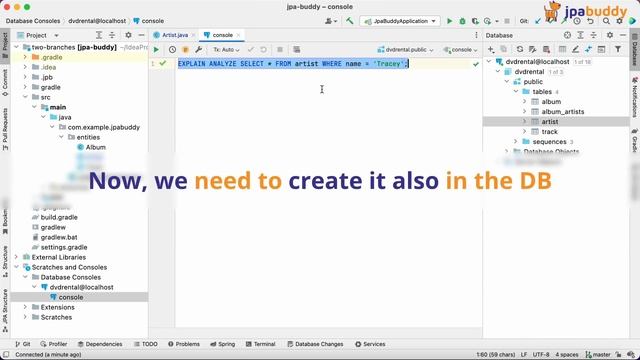
Task: Disconnect the data source icon
Action: [546, 49]
